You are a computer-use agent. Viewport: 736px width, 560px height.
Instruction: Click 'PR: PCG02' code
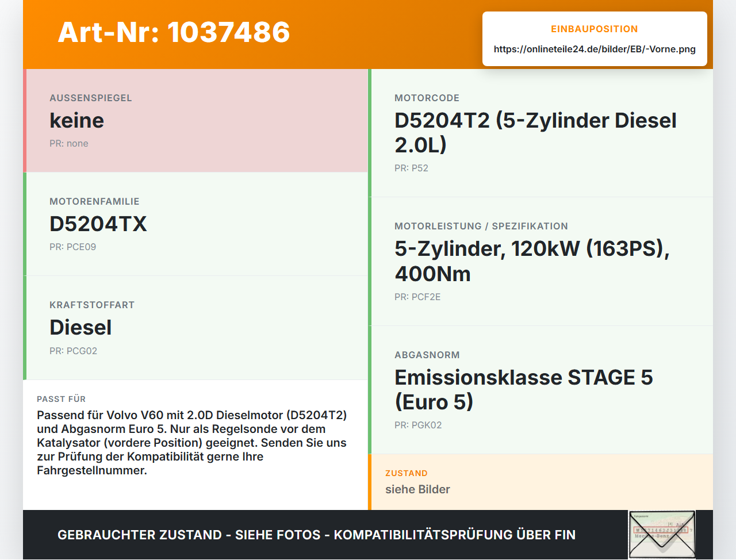[x=73, y=351]
